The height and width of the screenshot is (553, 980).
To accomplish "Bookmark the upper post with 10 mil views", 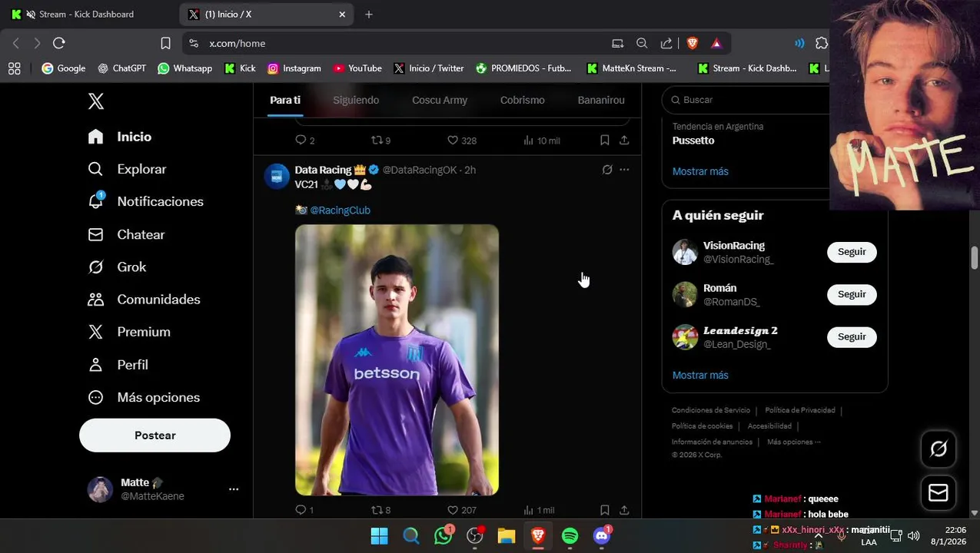I will click(605, 141).
